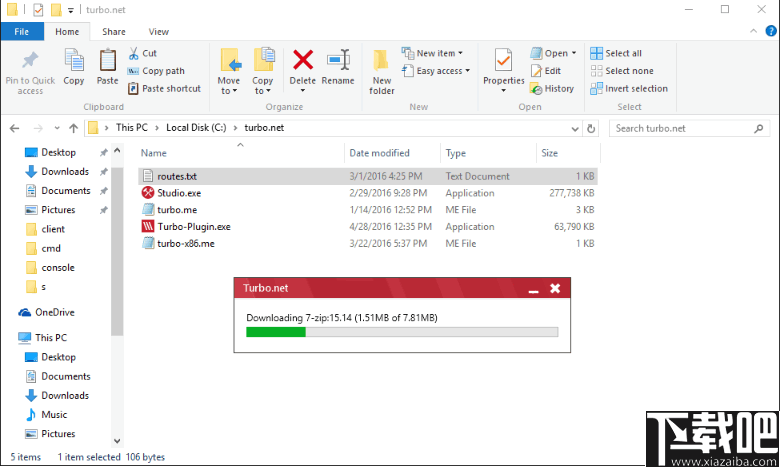Click the Rename icon
781x467 pixels.
click(338, 60)
